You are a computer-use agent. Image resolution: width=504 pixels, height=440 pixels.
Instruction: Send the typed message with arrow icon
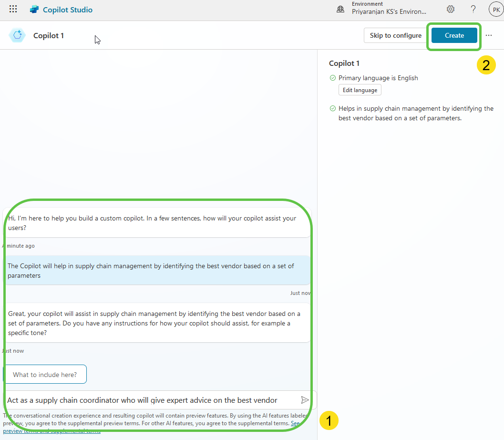coord(305,400)
